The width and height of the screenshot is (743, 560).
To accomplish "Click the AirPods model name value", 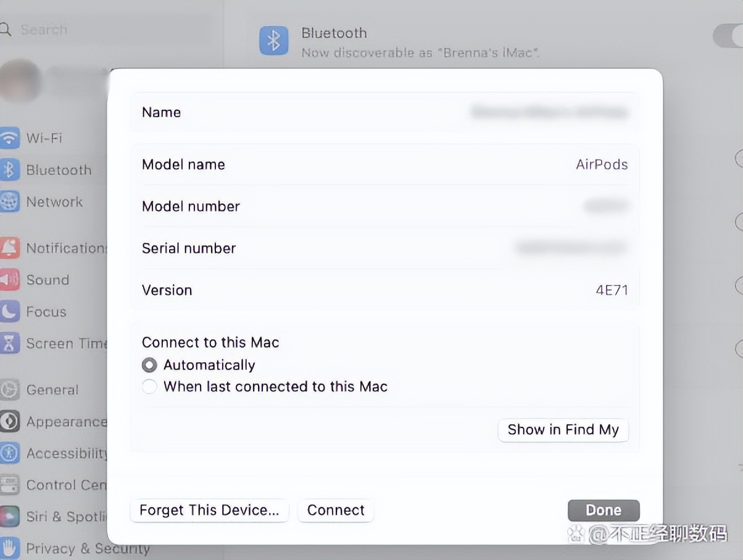I will click(x=602, y=165).
